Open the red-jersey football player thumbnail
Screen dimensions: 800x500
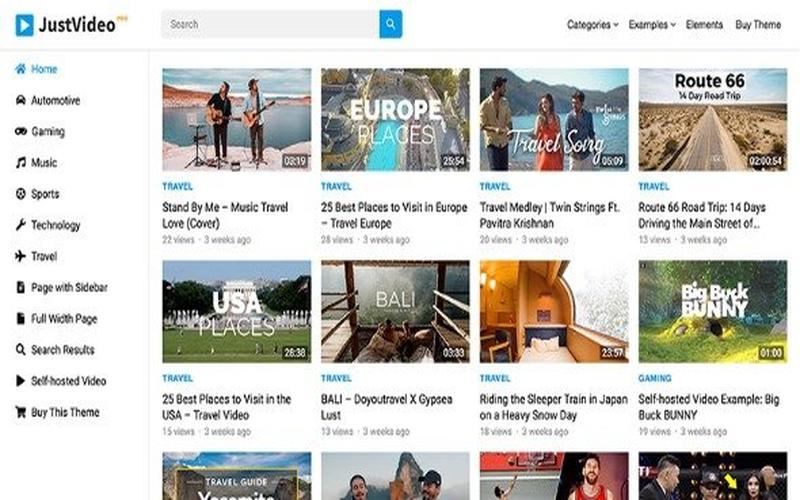pos(554,476)
